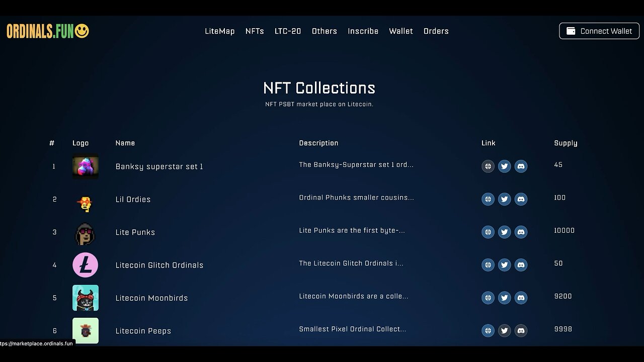Screen dimensions: 644x362
Task: Click the Litecoin Peeps logo image
Action: [86, 330]
